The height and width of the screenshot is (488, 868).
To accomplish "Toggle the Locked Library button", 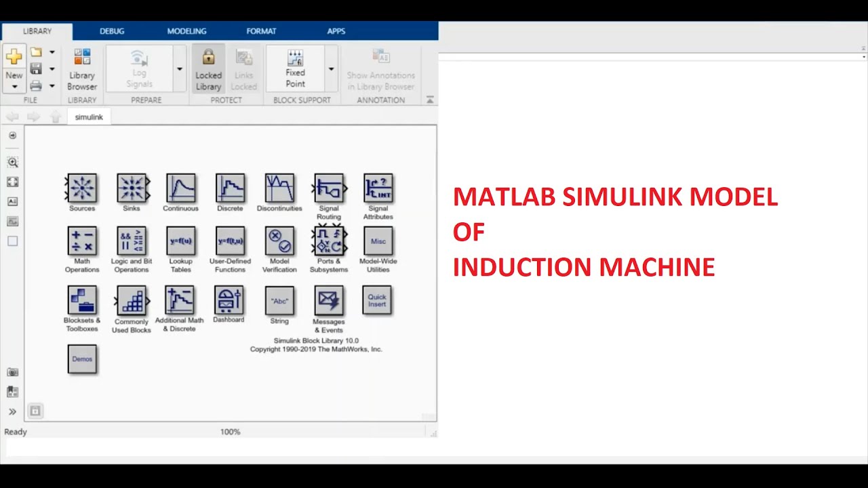I will [208, 69].
